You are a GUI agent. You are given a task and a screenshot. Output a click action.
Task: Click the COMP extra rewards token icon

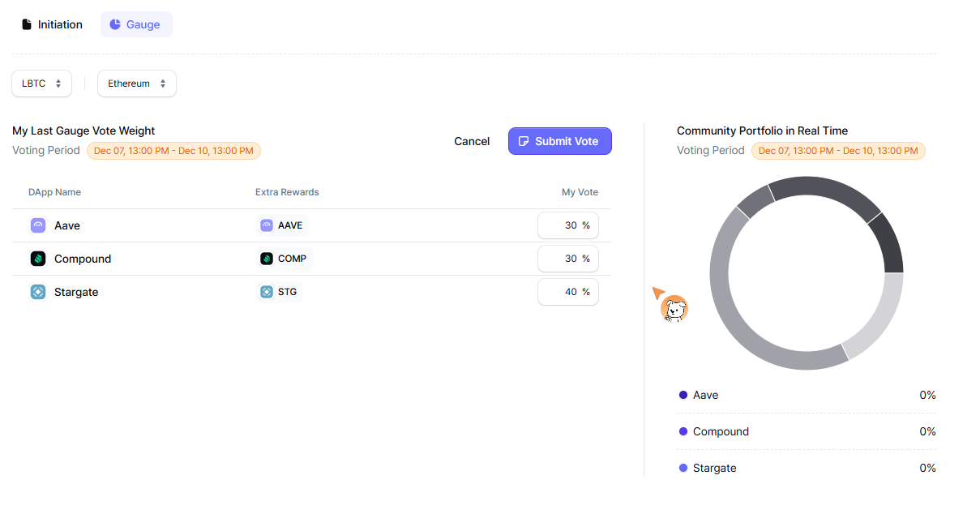point(267,259)
